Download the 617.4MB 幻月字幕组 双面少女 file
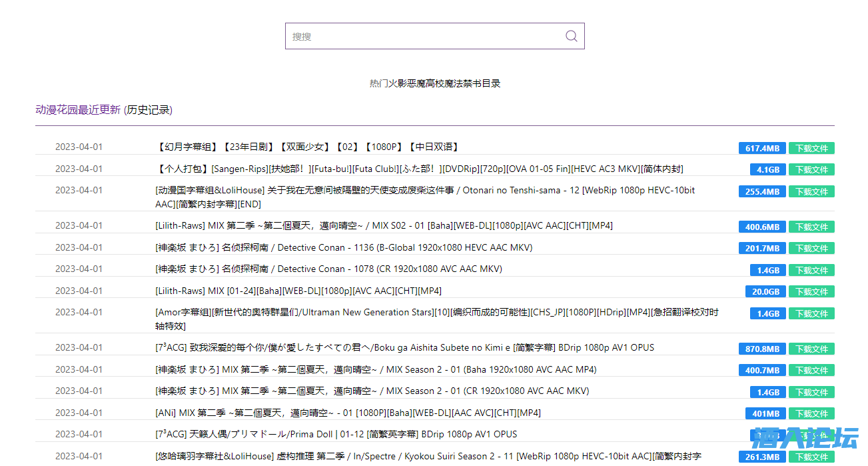 [x=811, y=148]
